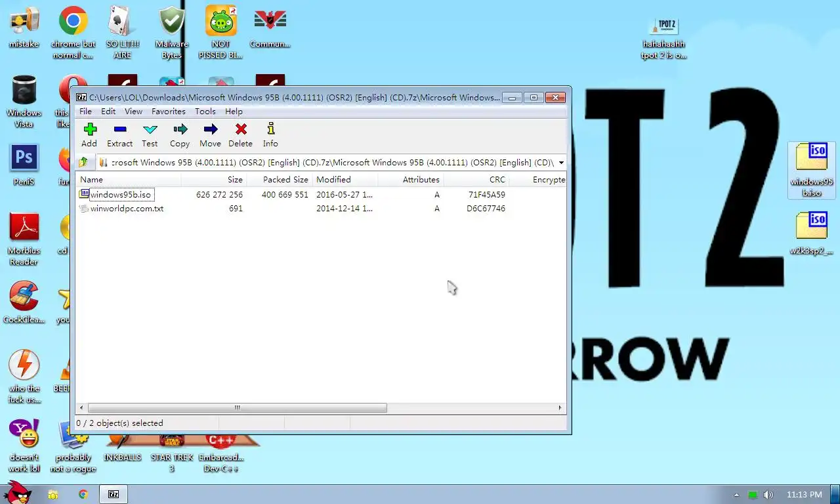The height and width of the screenshot is (504, 840).
Task: Sort by the Modified column header
Action: (345, 180)
